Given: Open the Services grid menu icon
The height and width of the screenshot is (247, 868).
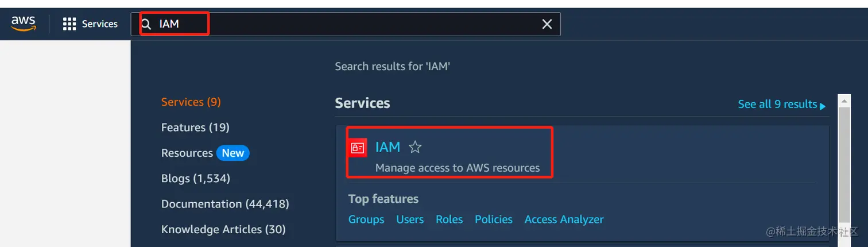Looking at the screenshot, I should tap(69, 24).
